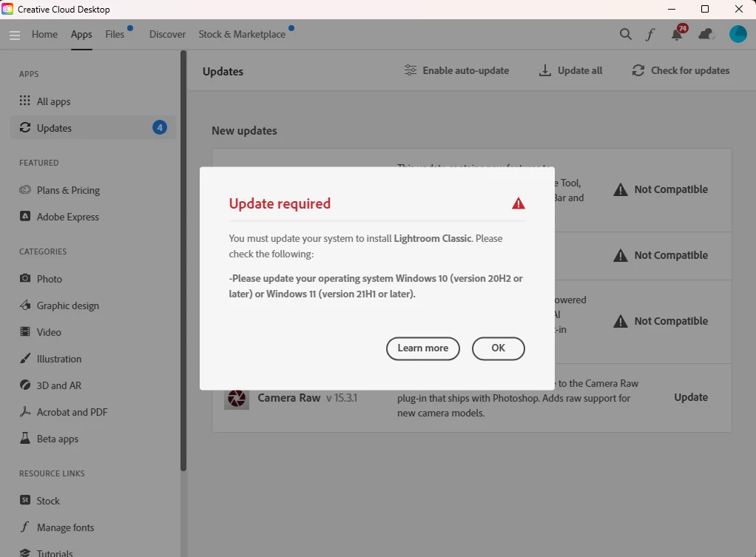756x557 pixels.
Task: Click the Update all download icon
Action: coord(545,70)
